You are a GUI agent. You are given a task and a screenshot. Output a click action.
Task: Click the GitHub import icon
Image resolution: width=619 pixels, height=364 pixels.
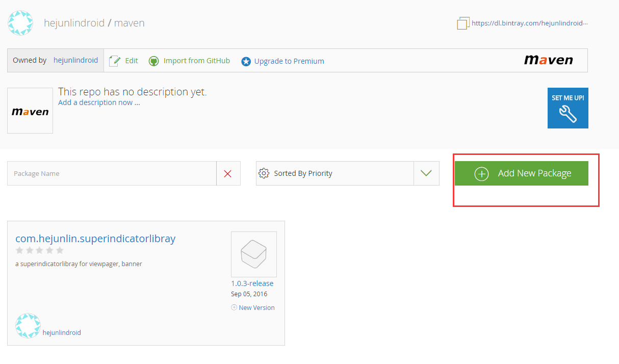pyautogui.click(x=153, y=61)
